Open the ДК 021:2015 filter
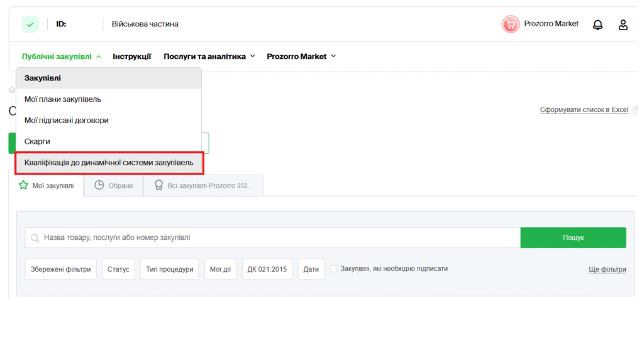The image size is (644, 341). pyautogui.click(x=267, y=269)
